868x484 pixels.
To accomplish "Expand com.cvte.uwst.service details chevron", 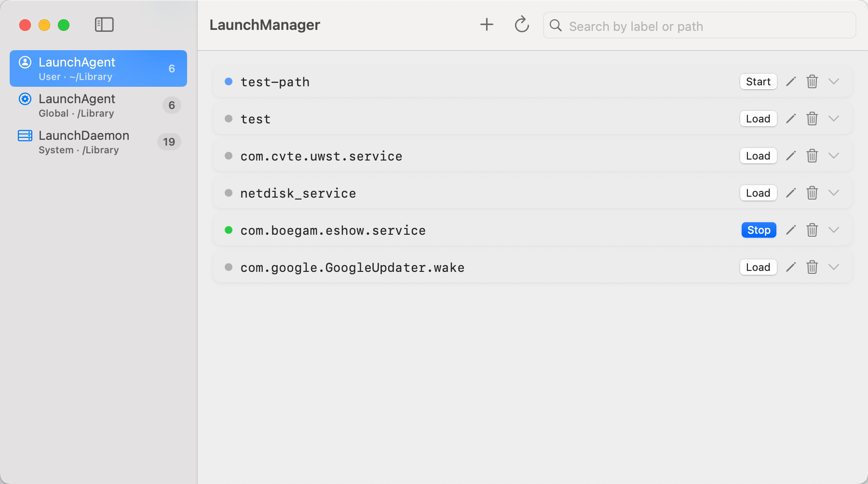I will point(834,156).
